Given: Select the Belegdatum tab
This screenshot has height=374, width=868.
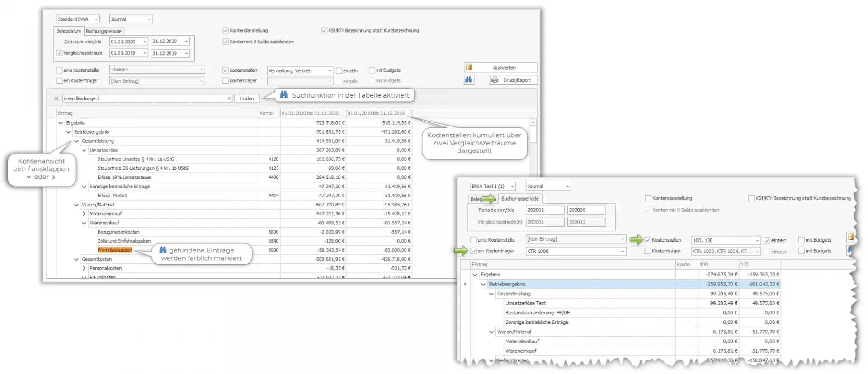Looking at the screenshot, I should pyautogui.click(x=69, y=31).
